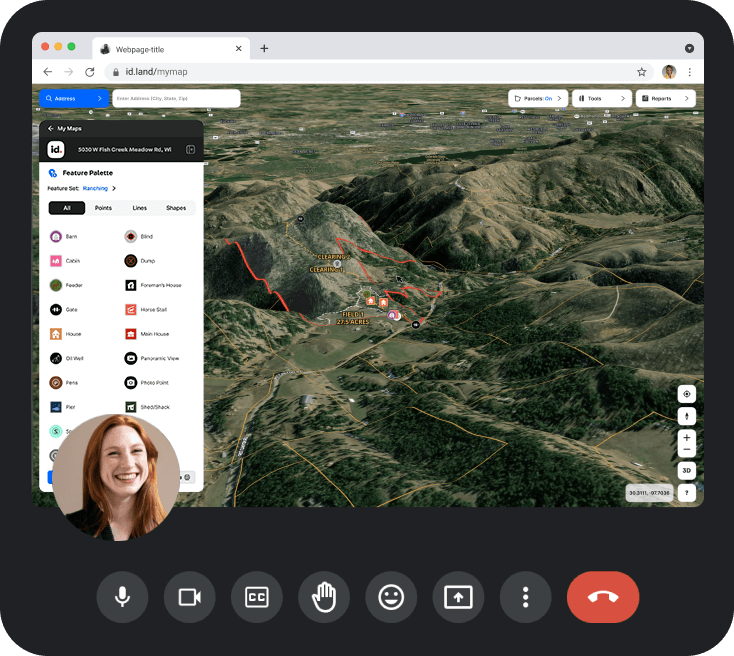Open map help question mark
This screenshot has width=734, height=656.
(x=687, y=493)
